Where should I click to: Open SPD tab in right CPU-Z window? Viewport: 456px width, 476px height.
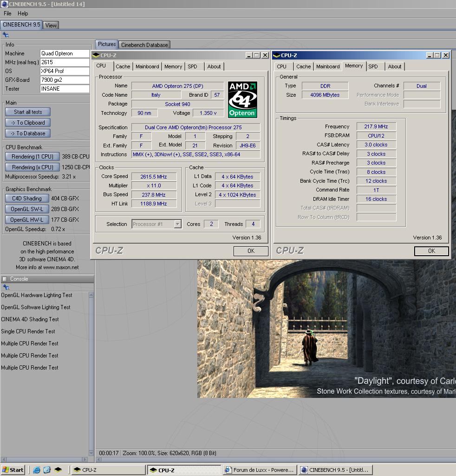click(x=373, y=66)
